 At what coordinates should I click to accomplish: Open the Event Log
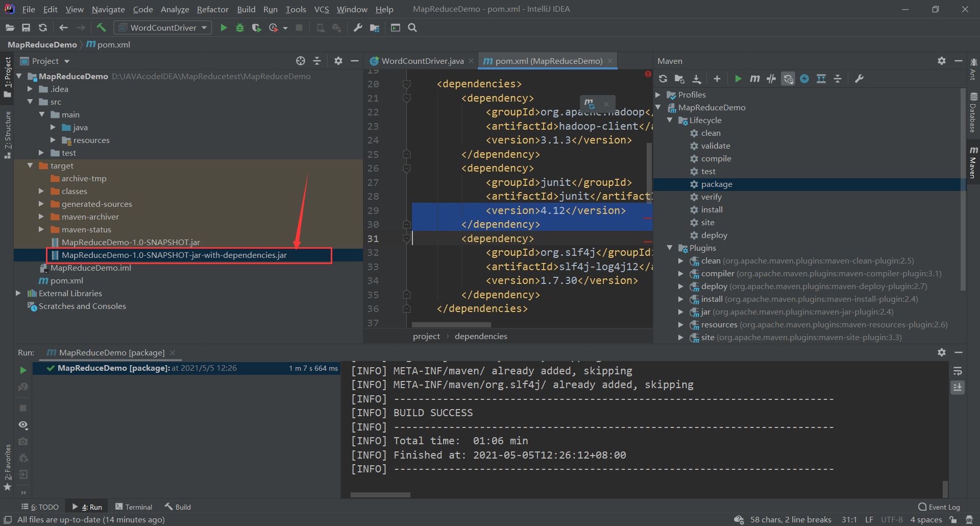click(x=939, y=507)
